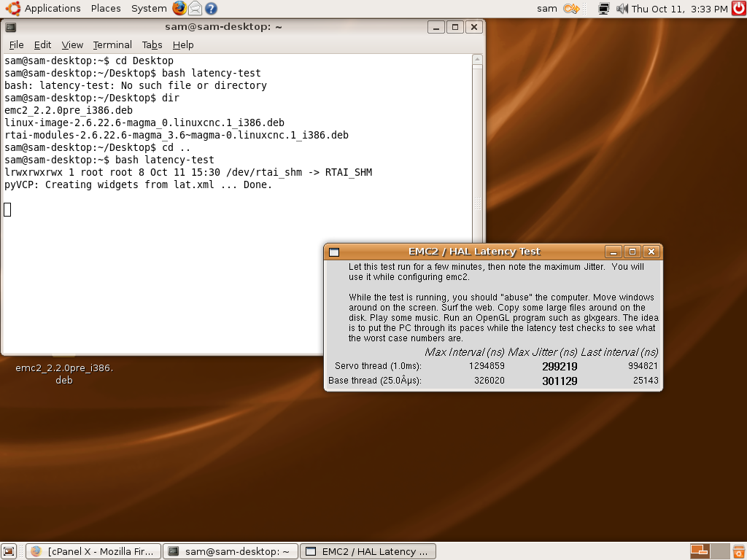
Task: Click Base thread last interval 25143
Action: tap(646, 380)
